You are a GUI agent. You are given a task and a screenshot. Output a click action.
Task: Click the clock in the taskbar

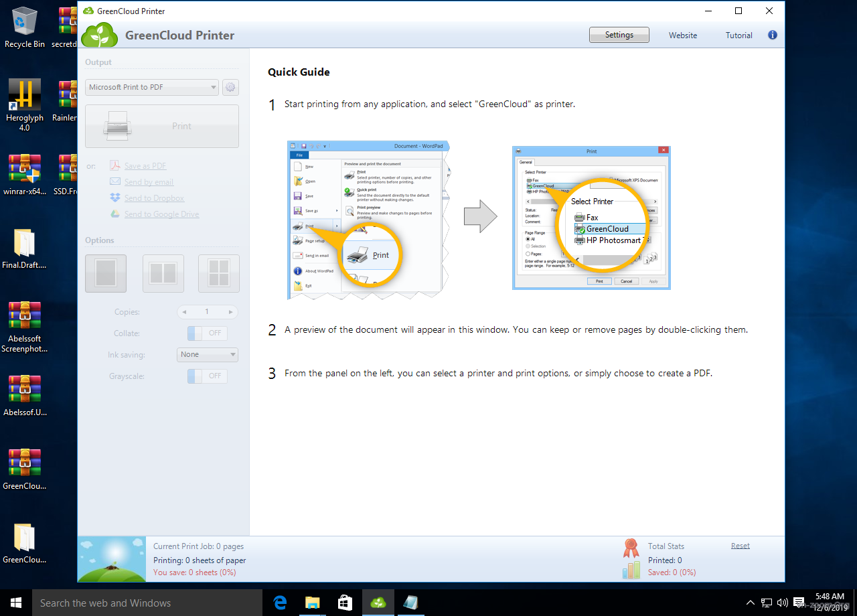pyautogui.click(x=830, y=603)
